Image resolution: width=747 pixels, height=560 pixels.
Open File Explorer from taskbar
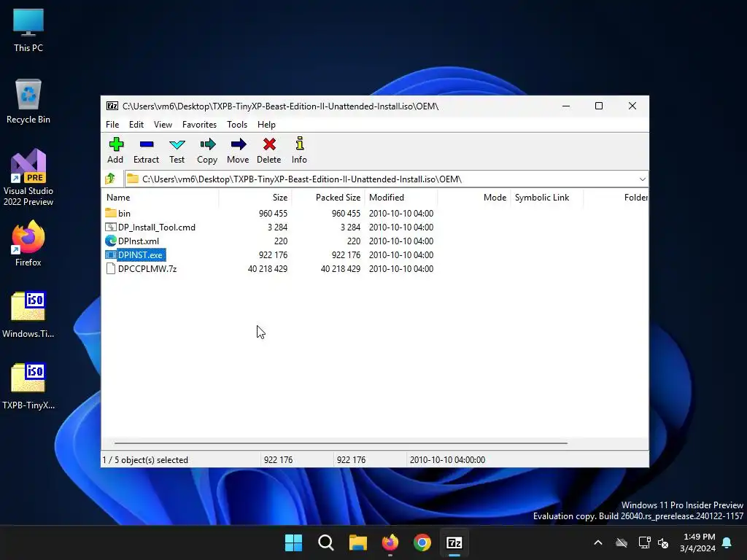point(357,542)
